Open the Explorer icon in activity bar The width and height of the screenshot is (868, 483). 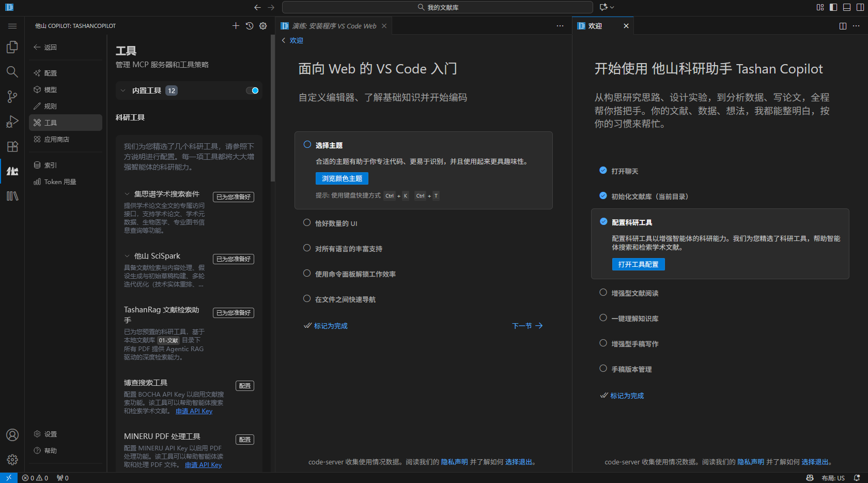(12, 47)
